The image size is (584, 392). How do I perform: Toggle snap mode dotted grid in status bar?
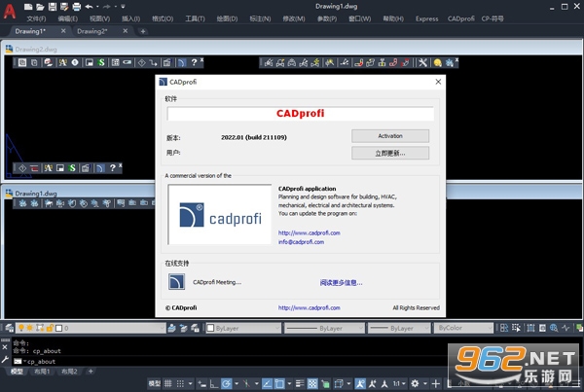pyautogui.click(x=180, y=383)
